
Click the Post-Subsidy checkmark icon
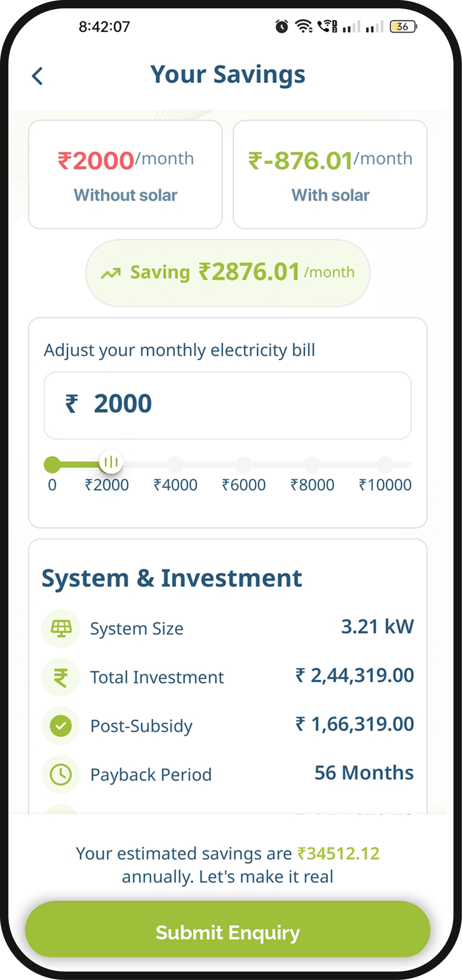[x=61, y=726]
